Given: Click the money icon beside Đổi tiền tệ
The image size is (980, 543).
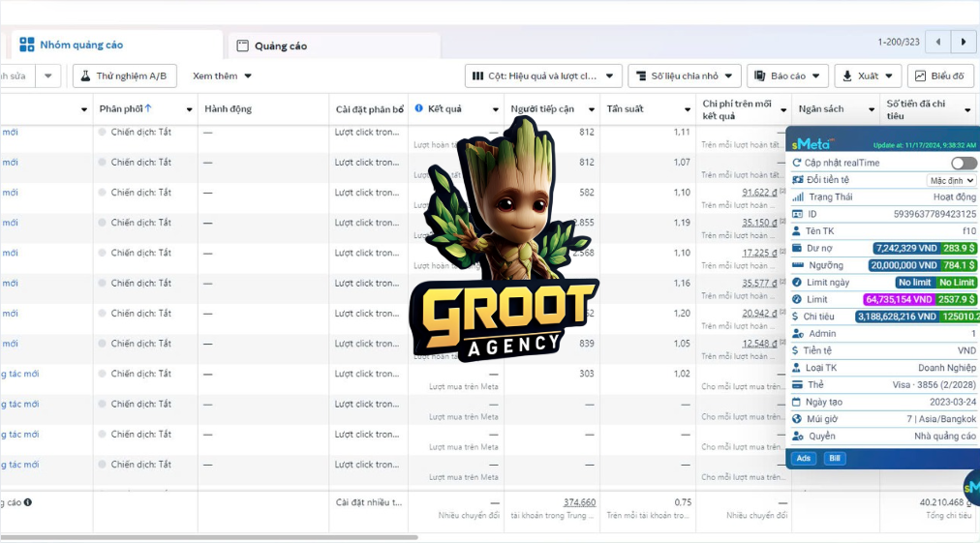Looking at the screenshot, I should click(x=798, y=179).
